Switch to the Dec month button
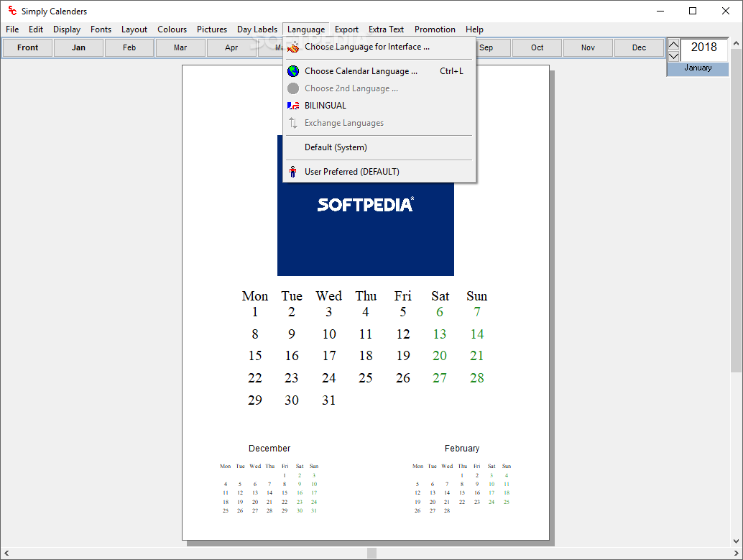Image resolution: width=743 pixels, height=560 pixels. [x=640, y=47]
